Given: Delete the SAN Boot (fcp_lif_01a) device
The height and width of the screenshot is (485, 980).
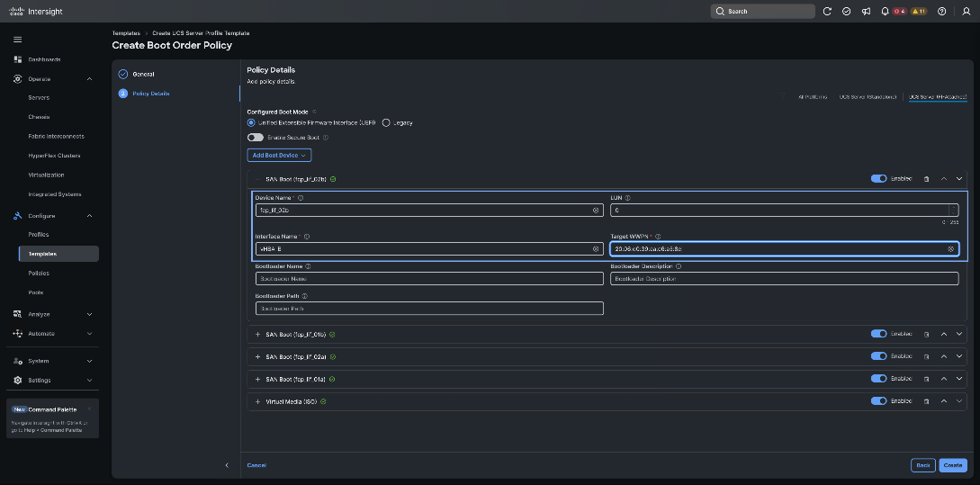Looking at the screenshot, I should [x=926, y=380].
